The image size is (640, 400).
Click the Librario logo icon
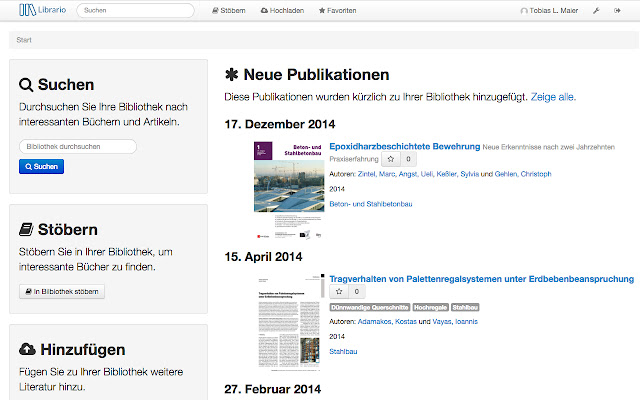pyautogui.click(x=27, y=10)
